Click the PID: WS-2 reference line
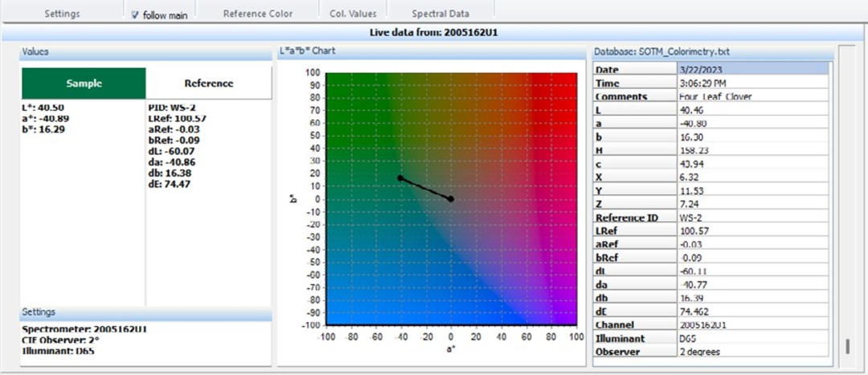Screen dimensions: 868x375 [x=174, y=108]
